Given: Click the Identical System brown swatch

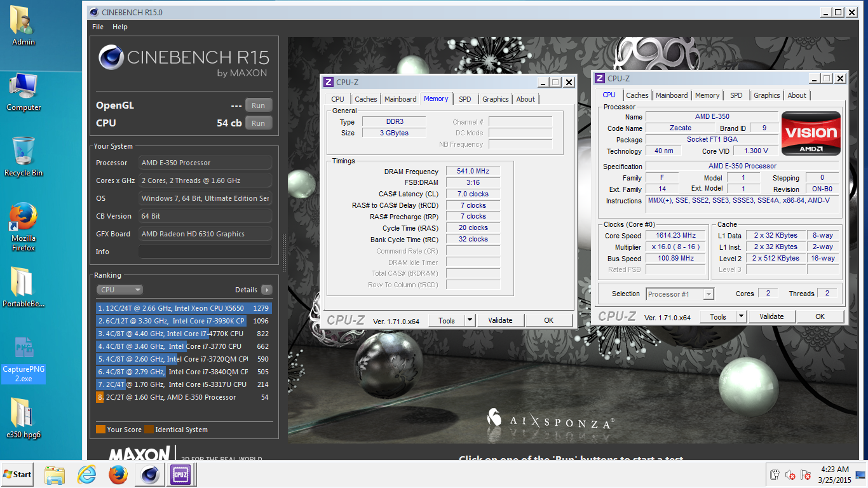Looking at the screenshot, I should click(x=149, y=430).
